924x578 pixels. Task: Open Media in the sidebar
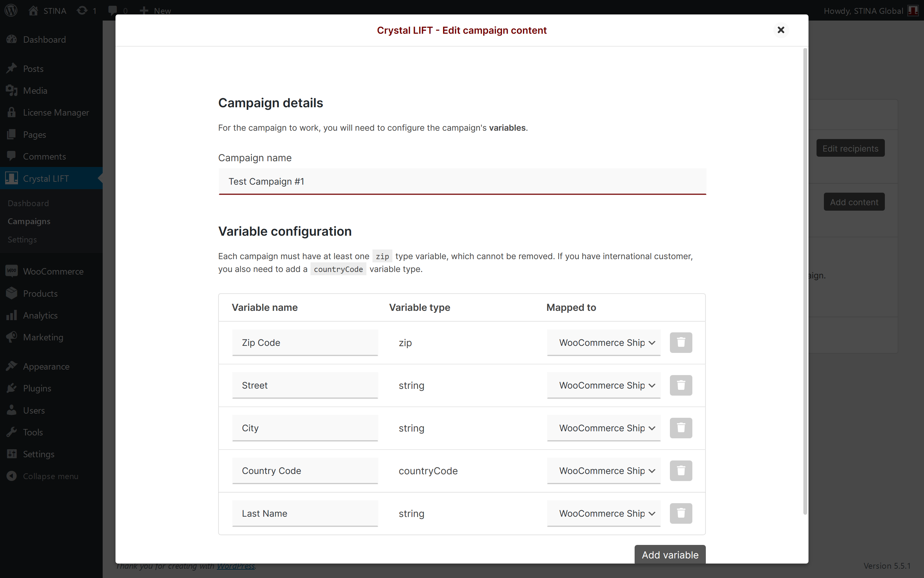coord(51,91)
